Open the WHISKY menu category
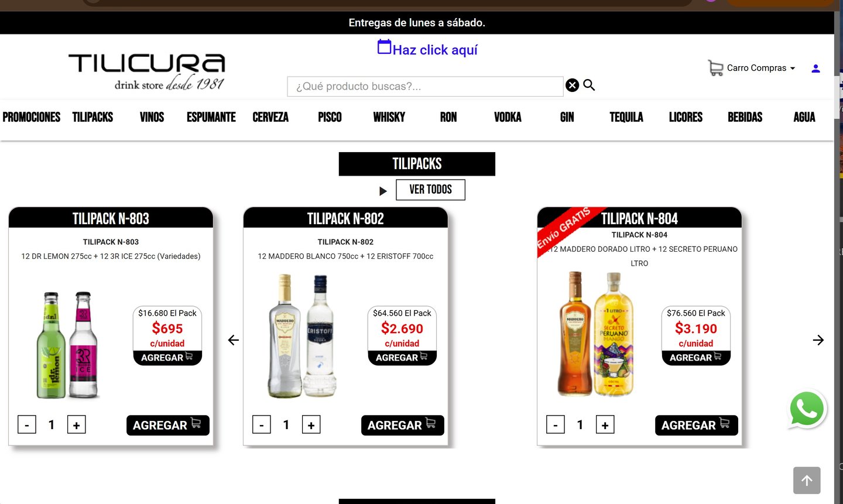843x504 pixels. pyautogui.click(x=389, y=117)
